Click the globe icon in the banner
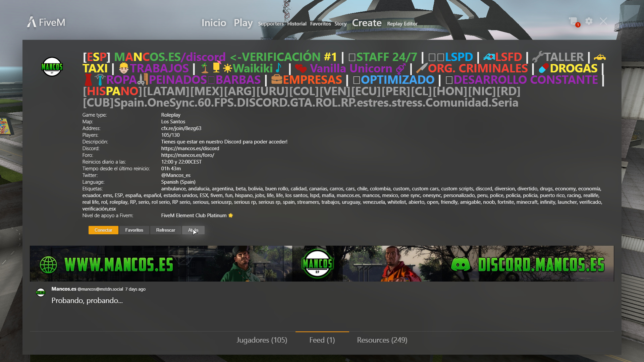The image size is (644, 362). pos(48,265)
